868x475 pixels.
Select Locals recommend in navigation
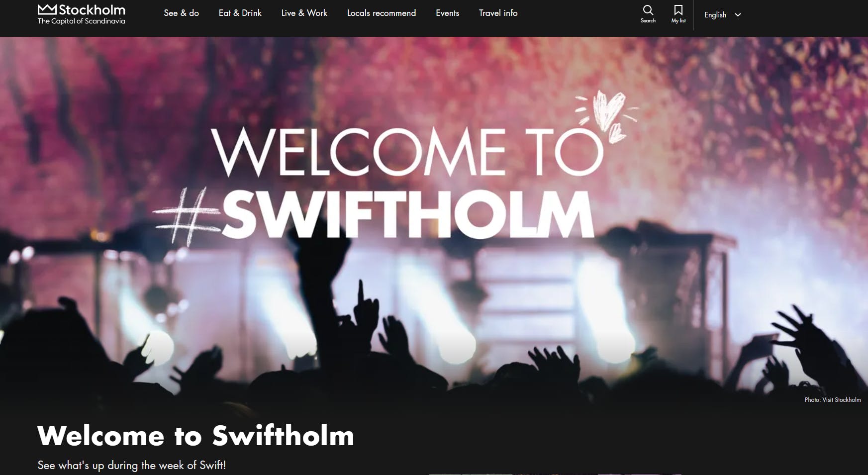[x=382, y=13]
